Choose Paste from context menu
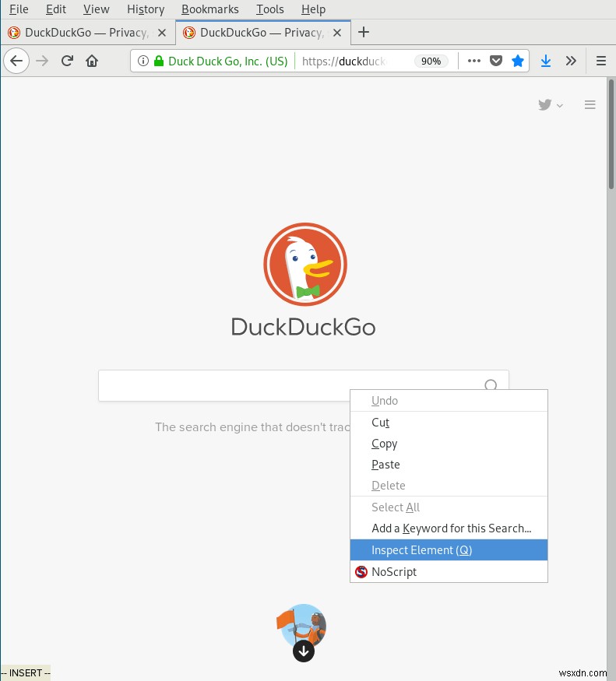Image resolution: width=616 pixels, height=681 pixels. point(449,465)
